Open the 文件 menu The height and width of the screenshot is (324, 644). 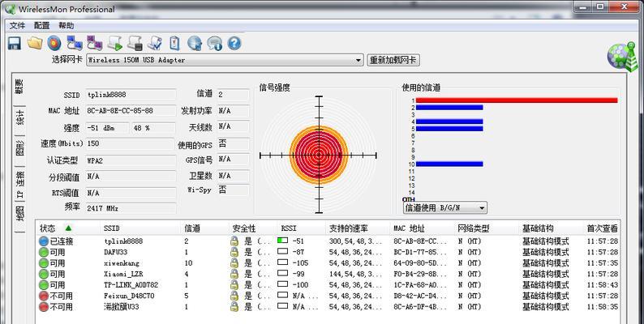point(17,25)
